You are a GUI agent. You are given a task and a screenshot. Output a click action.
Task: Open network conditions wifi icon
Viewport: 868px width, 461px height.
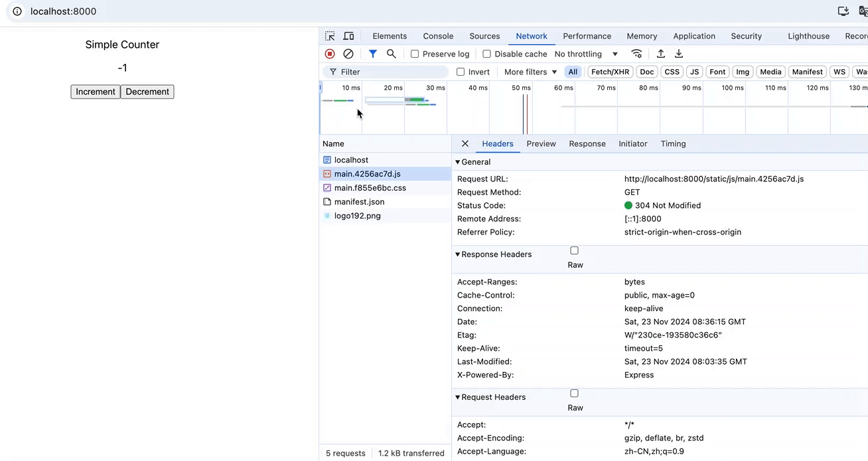coord(636,54)
